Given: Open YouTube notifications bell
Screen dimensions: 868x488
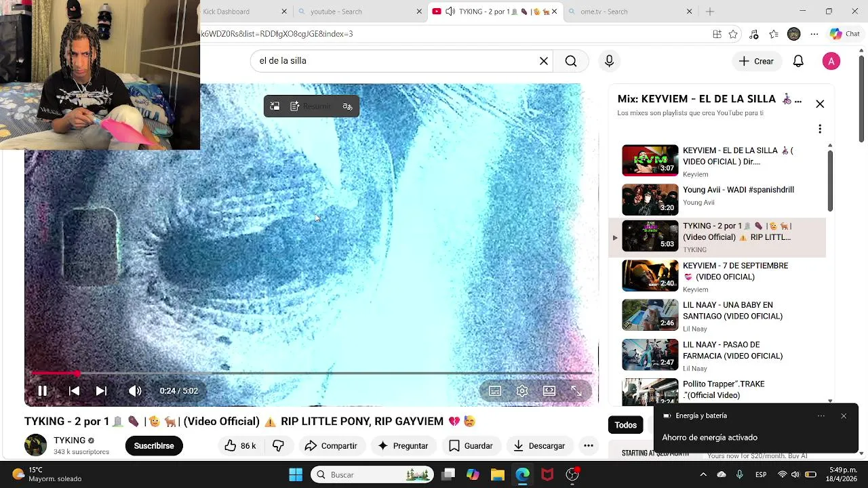Looking at the screenshot, I should [x=798, y=61].
